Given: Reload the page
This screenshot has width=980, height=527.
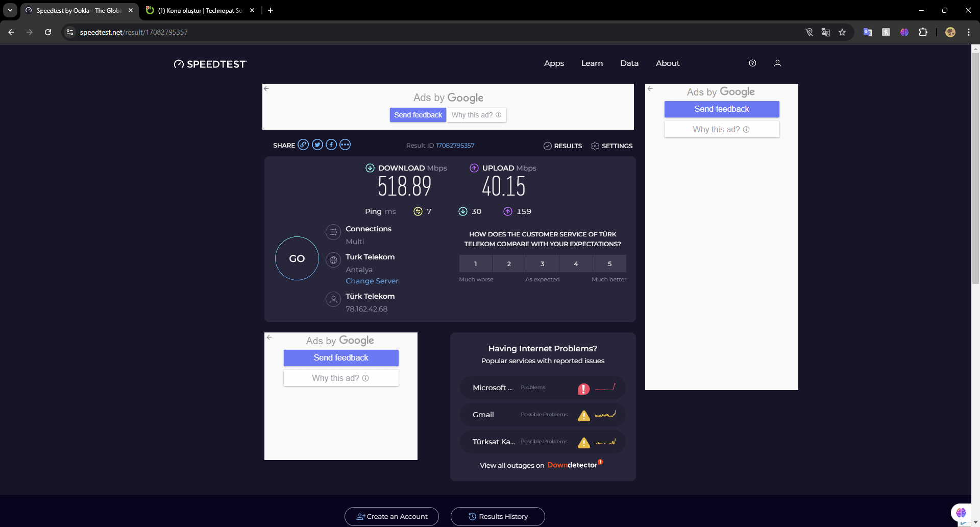Looking at the screenshot, I should [x=48, y=32].
